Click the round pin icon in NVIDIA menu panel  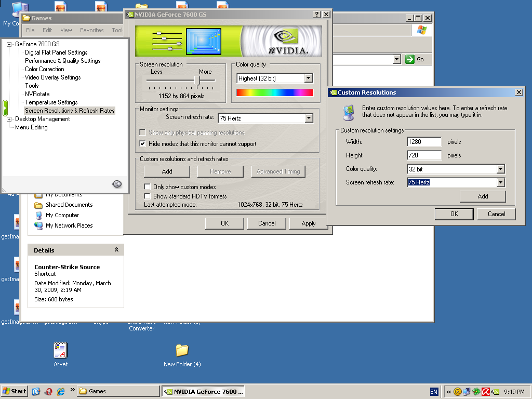[x=117, y=184]
